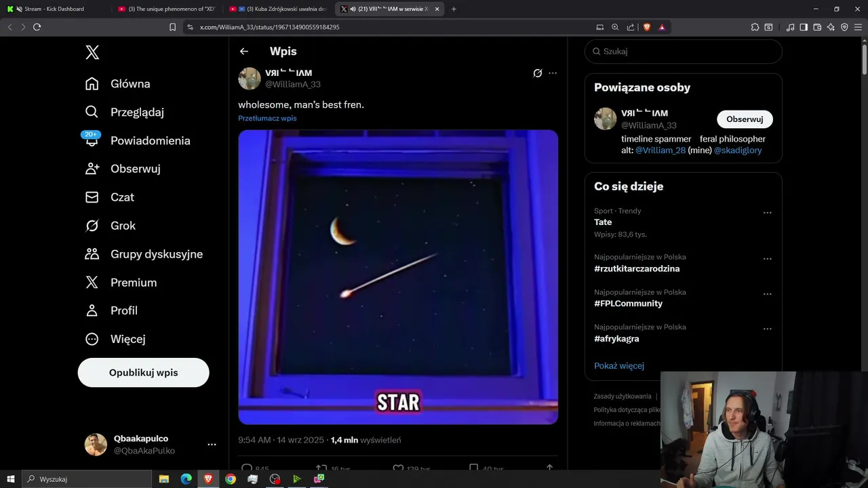
Task: Open Brave Shields lion icon
Action: pos(646,27)
